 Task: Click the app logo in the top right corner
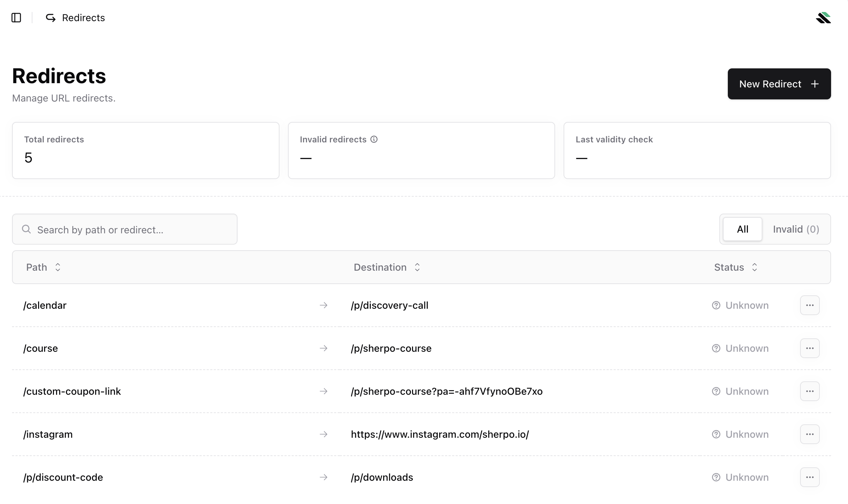tap(824, 17)
